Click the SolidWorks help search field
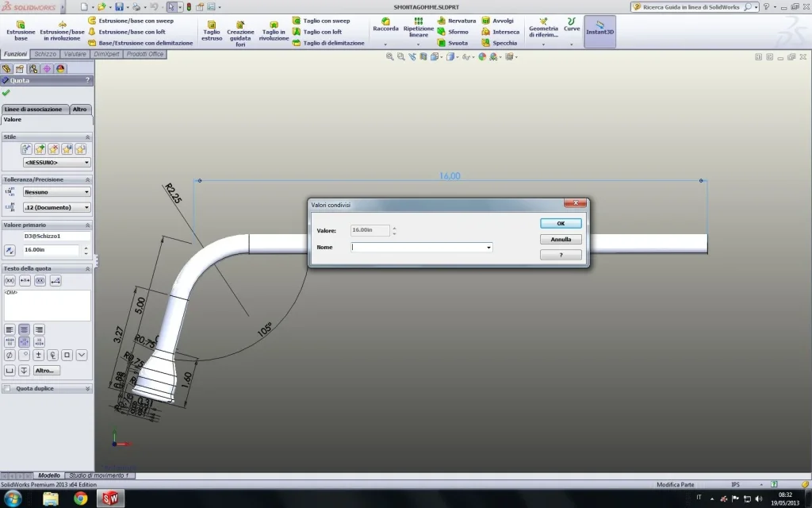Screen dimensions: 812x508 pyautogui.click(x=691, y=6)
